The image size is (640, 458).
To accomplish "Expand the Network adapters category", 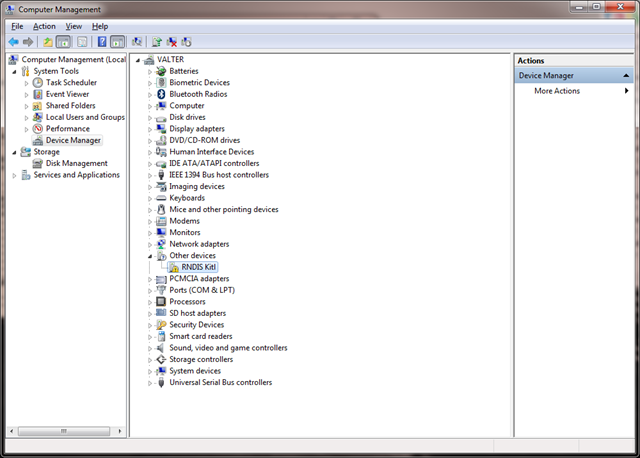I will coord(150,244).
